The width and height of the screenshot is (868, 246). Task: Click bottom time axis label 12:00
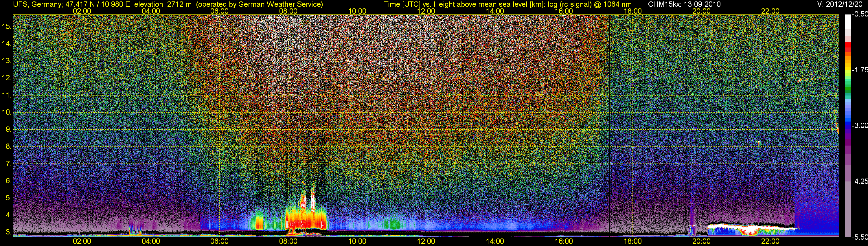[426, 241]
